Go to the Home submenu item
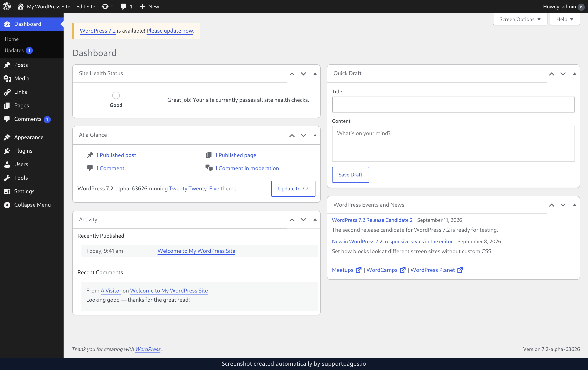 point(12,39)
